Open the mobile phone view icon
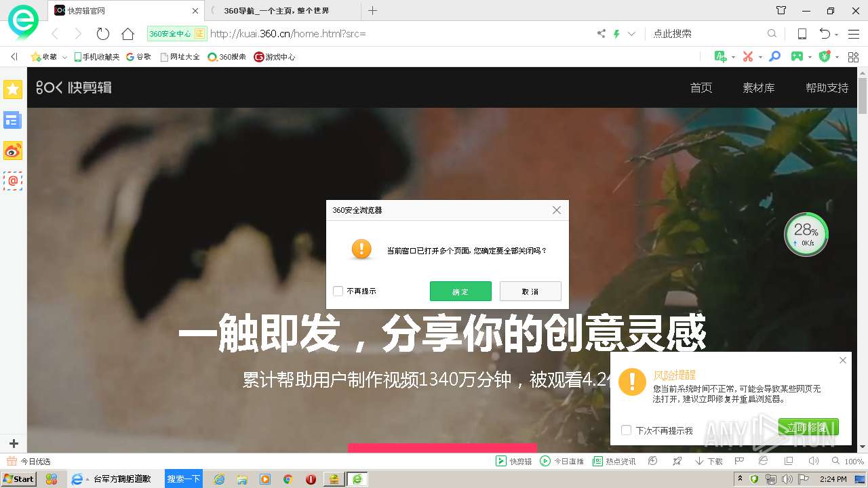Viewport: 868px width, 488px height. point(802,33)
